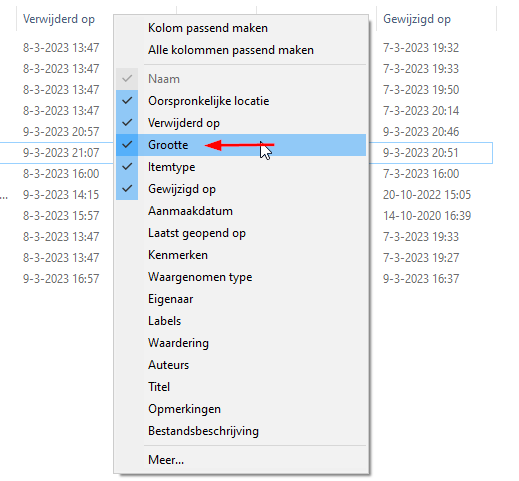Disable the Verwijderd op column in menu
The height and width of the screenshot is (481, 519).
pos(241,123)
